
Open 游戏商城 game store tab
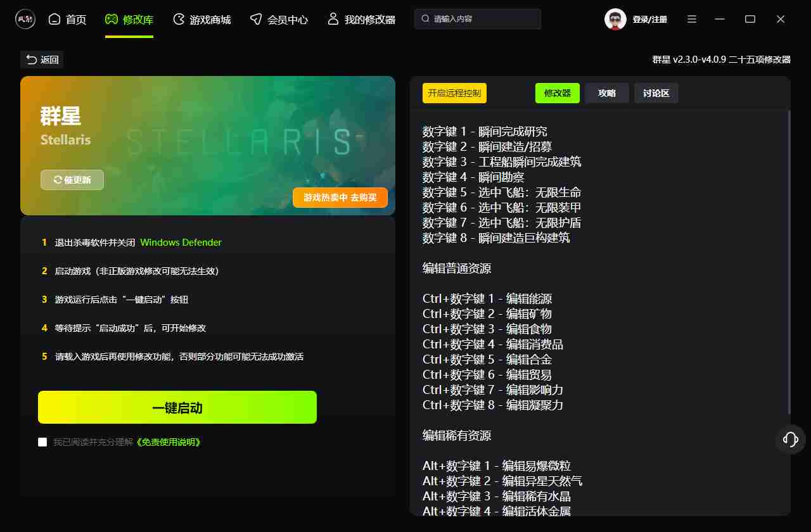point(201,20)
